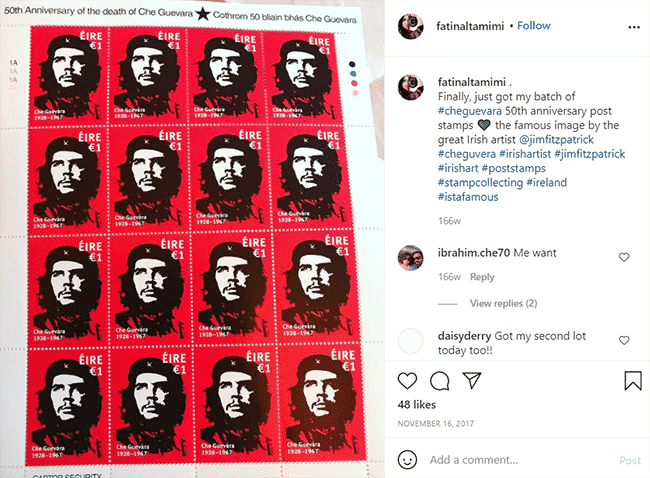Follow fatinaltamimi
The width and height of the screenshot is (650, 478).
point(534,26)
